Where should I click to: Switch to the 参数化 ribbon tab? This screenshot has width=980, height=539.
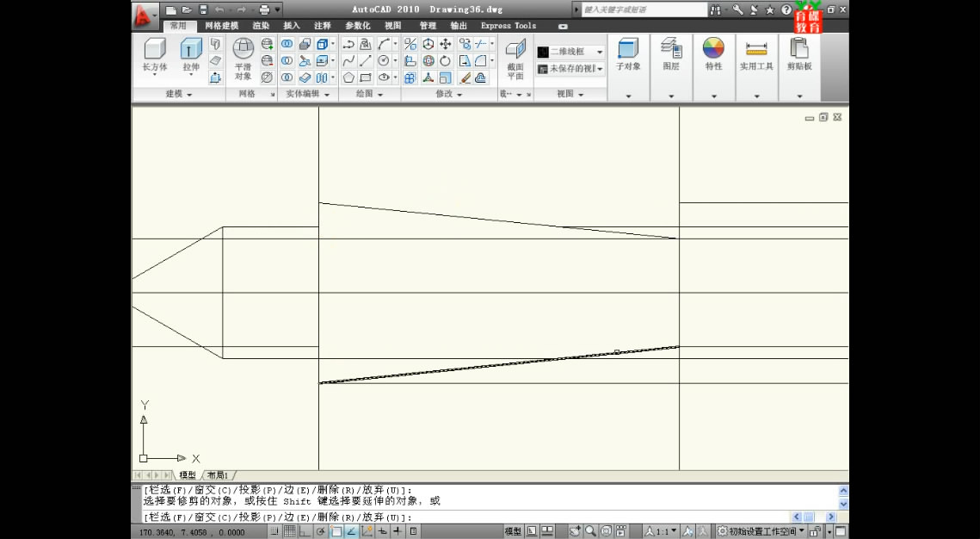click(358, 26)
